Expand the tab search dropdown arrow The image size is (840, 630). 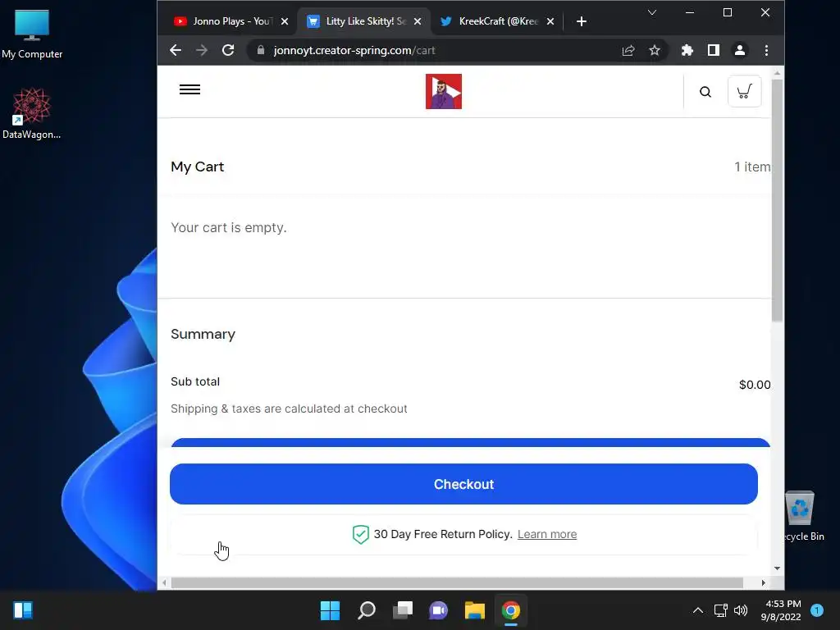(x=652, y=12)
